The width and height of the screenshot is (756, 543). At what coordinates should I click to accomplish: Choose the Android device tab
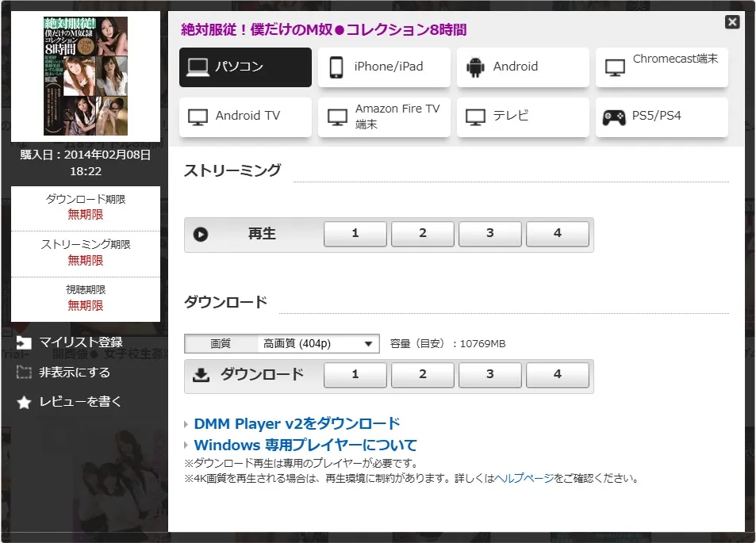pyautogui.click(x=523, y=67)
